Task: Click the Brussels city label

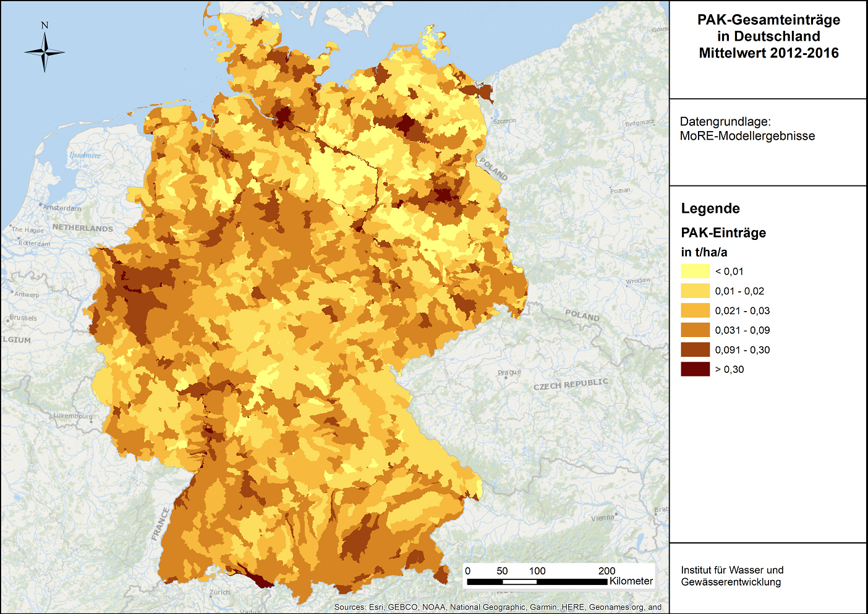Action: click(x=23, y=318)
